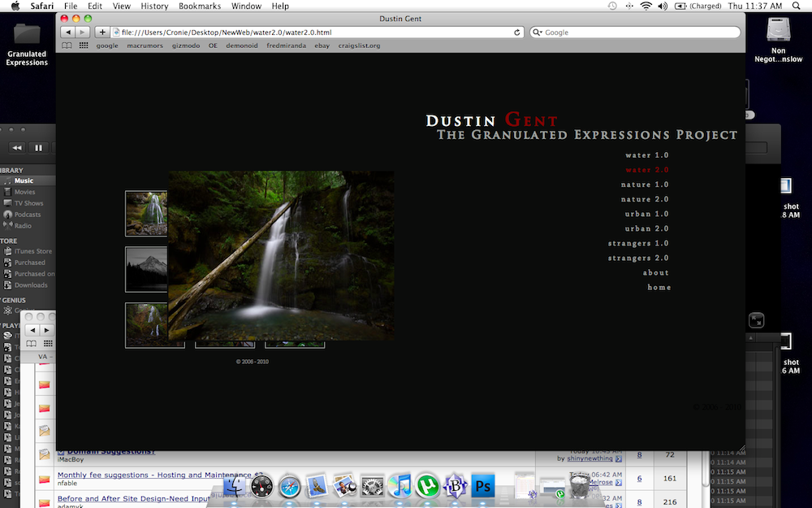812x508 pixels.
Task: Select the mossy waterfall thumbnail
Action: (x=146, y=214)
